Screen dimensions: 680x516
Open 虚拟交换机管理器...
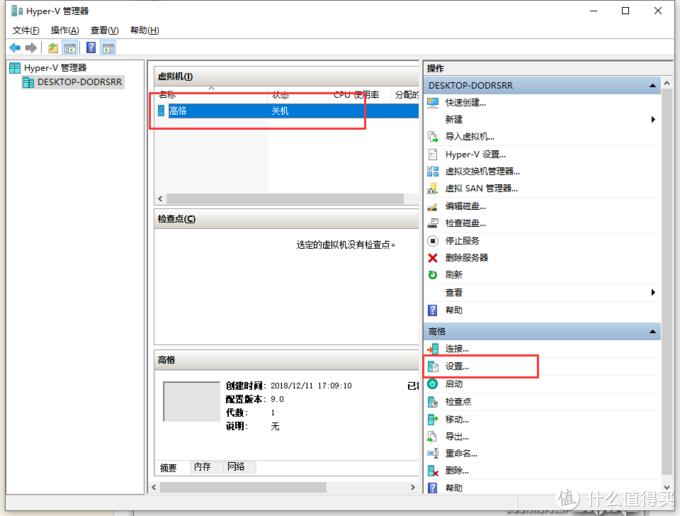pyautogui.click(x=482, y=171)
